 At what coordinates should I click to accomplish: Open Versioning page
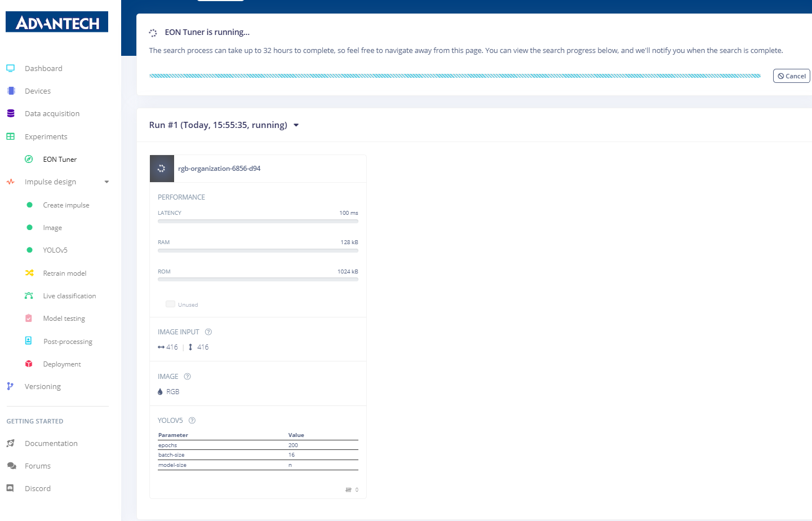(43, 386)
